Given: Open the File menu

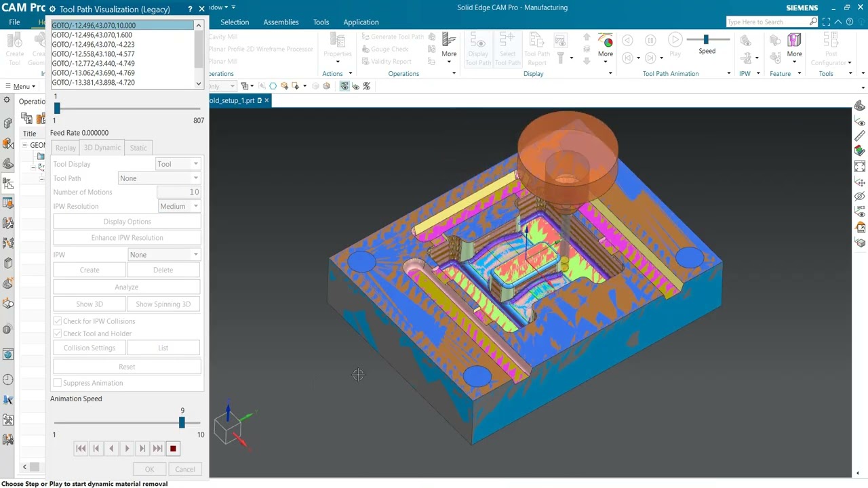Looking at the screenshot, I should click(x=14, y=22).
